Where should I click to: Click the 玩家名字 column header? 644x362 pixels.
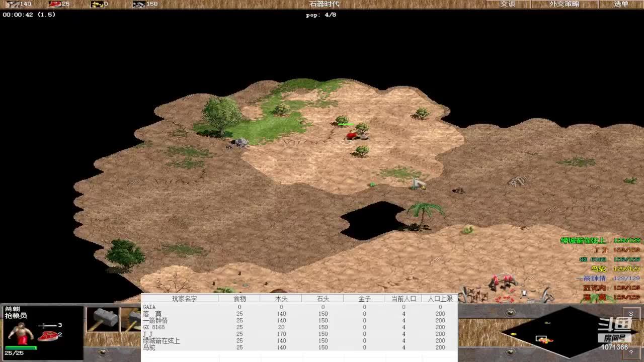184,299
